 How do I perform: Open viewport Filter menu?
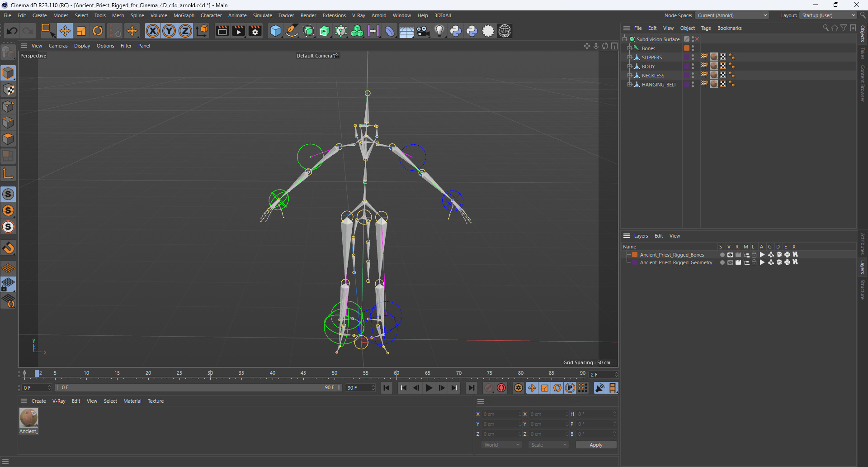126,46
